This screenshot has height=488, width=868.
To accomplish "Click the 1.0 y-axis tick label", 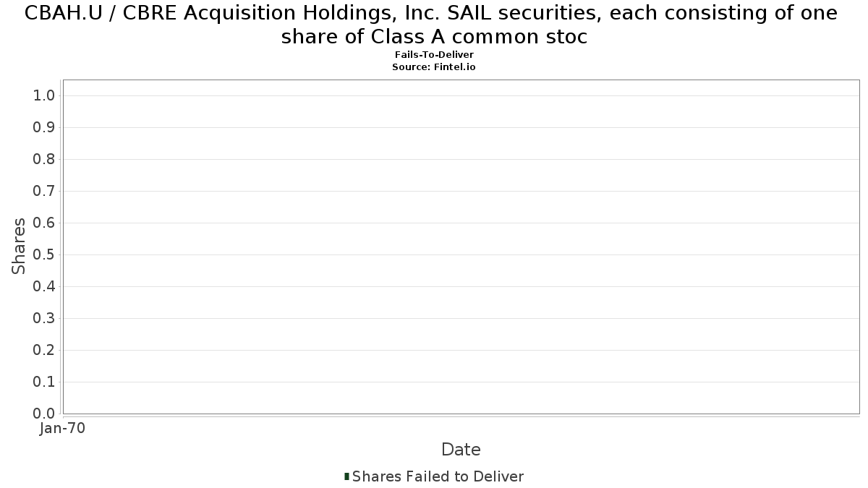I will click(44, 96).
